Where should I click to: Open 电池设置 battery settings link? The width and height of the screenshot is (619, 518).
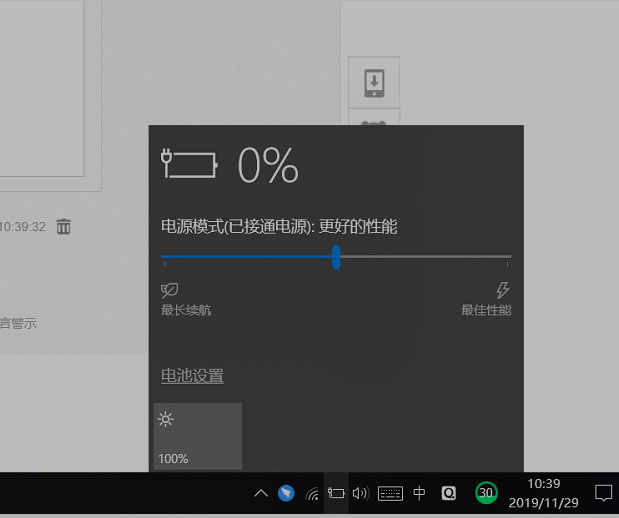click(192, 376)
